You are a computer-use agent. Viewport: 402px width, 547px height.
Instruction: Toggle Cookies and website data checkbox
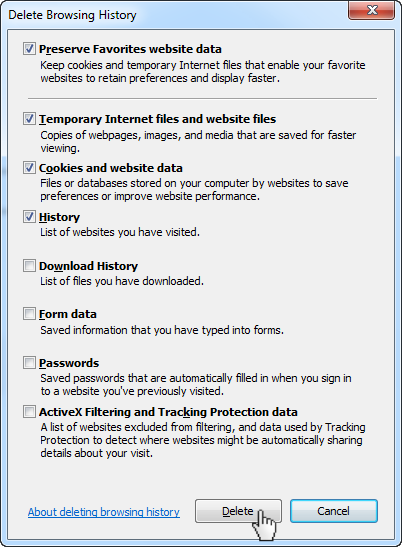(x=29, y=168)
